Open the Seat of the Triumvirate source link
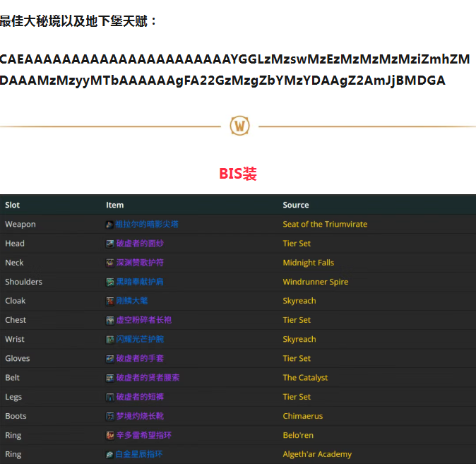476x464 pixels. 325,224
